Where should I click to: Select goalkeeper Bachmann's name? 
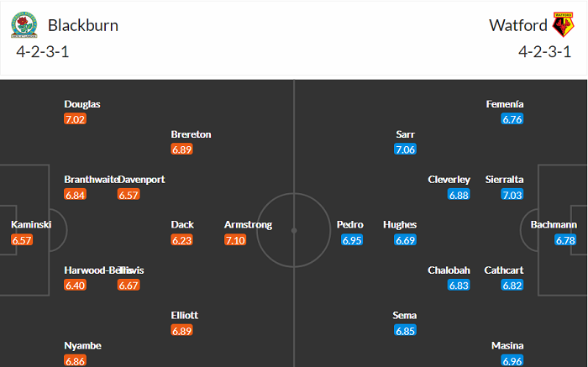click(x=554, y=225)
